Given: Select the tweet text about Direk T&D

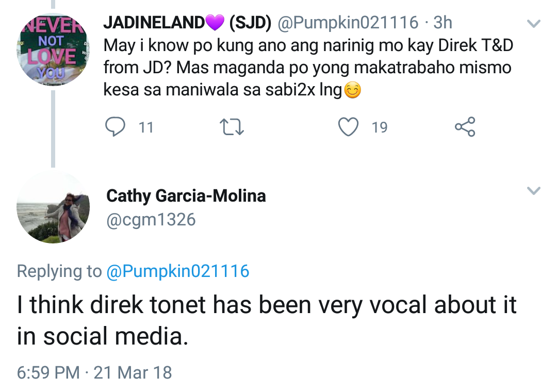Looking at the screenshot, I should [x=307, y=68].
